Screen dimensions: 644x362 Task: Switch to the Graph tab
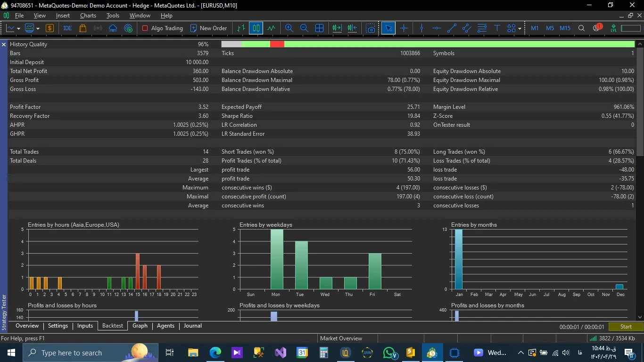pos(140,326)
